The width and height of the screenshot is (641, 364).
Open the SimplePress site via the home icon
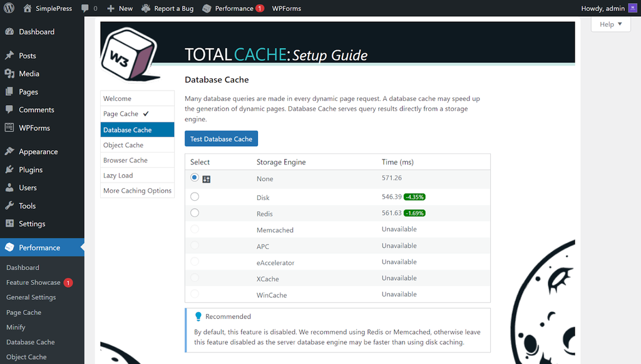click(28, 8)
